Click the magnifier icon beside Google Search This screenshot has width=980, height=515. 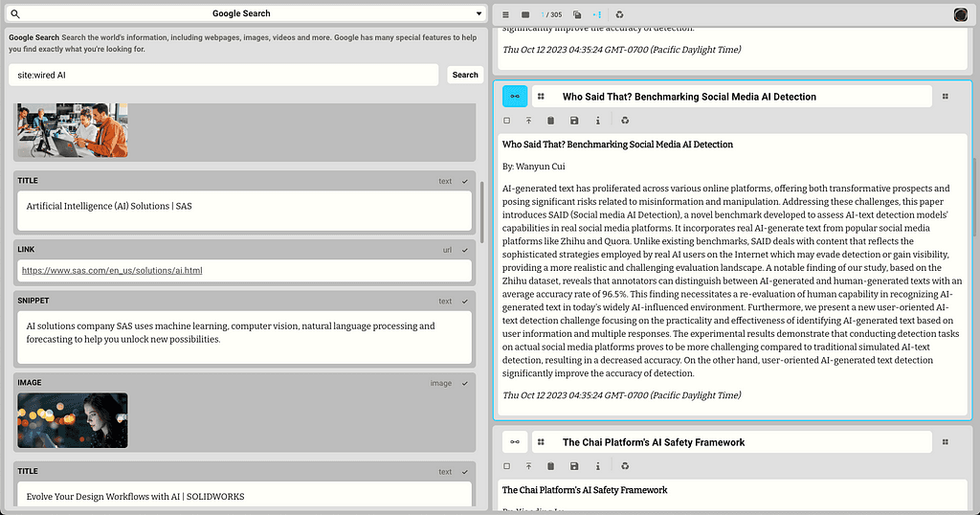pyautogui.click(x=15, y=13)
